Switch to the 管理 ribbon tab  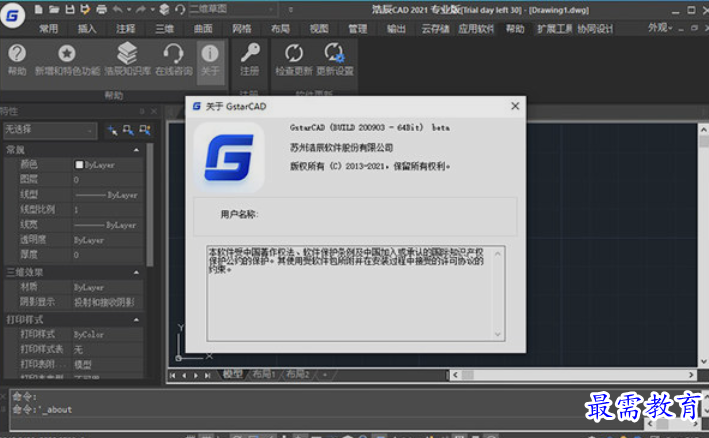click(358, 29)
